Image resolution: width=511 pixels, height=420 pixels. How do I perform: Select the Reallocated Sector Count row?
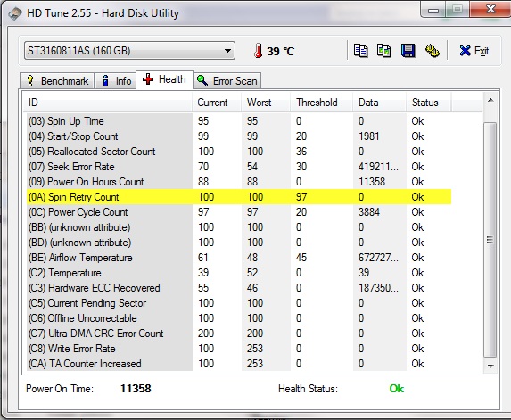(238, 152)
